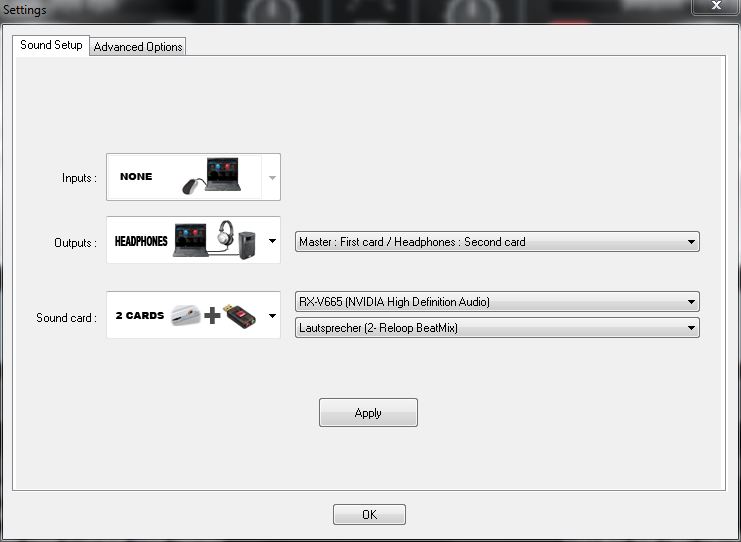Select the Sound Setup tab
Screen dimensions: 741x542
(x=51, y=45)
